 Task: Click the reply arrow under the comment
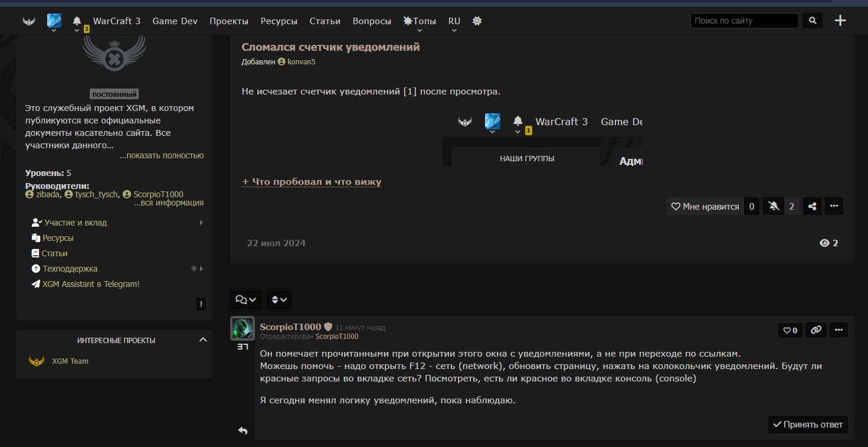(243, 430)
